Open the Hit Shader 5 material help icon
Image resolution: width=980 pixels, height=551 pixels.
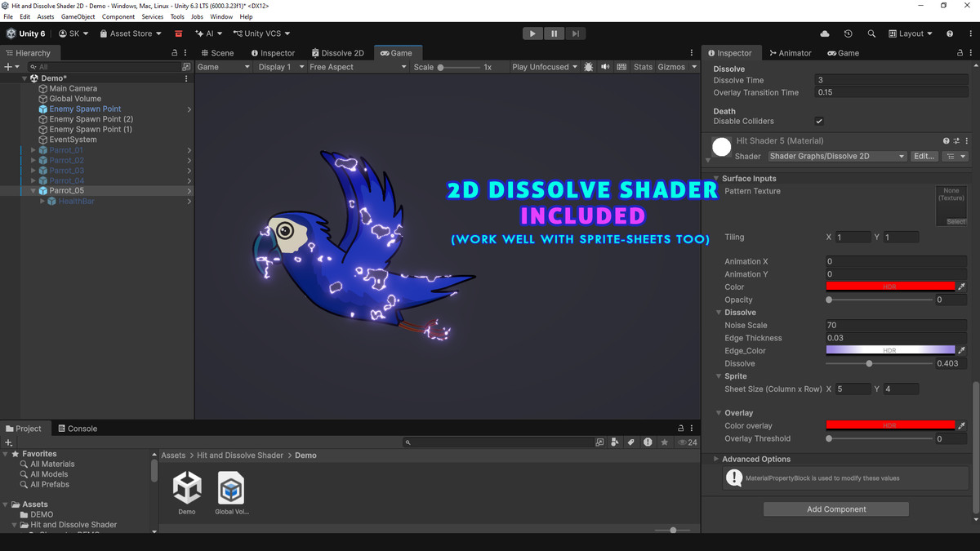[947, 141]
